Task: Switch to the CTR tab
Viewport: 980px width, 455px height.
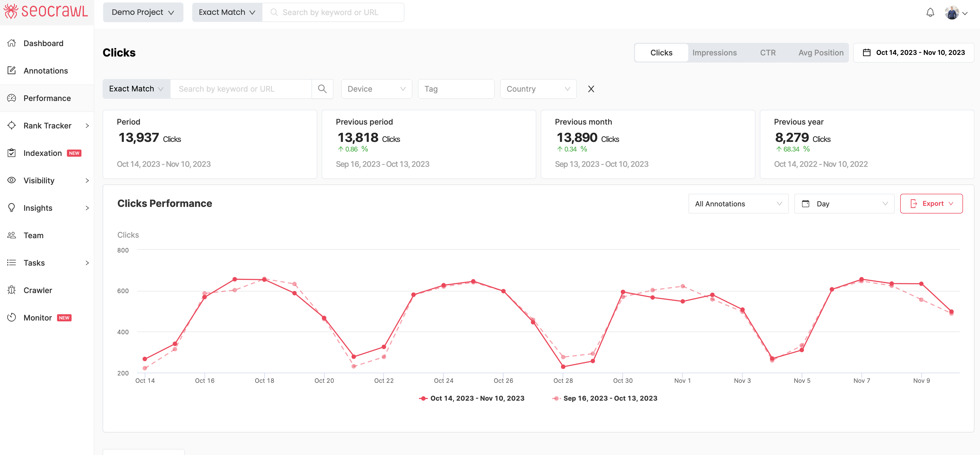Action: pos(767,52)
